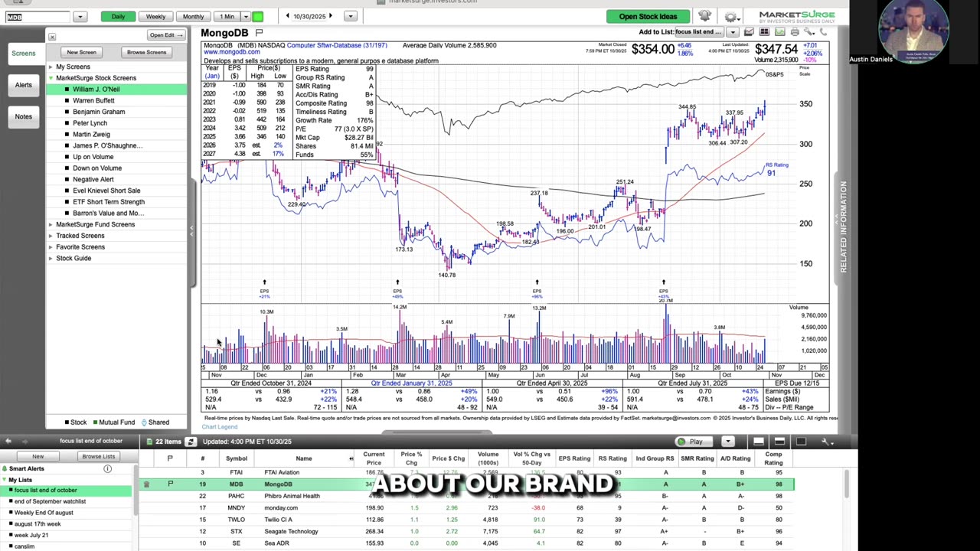Click the green button next to 1 Min

[258, 16]
